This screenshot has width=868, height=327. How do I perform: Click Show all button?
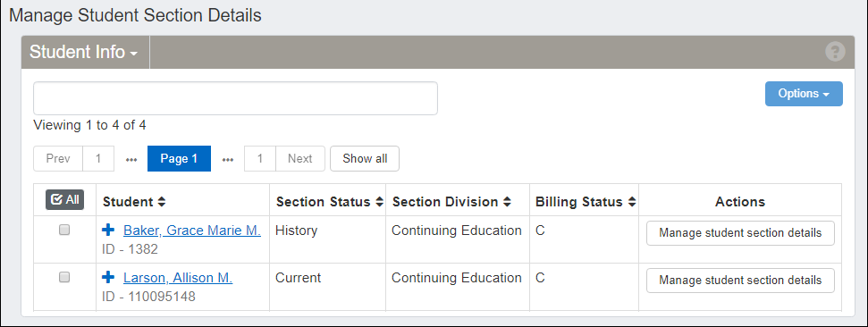click(x=365, y=159)
